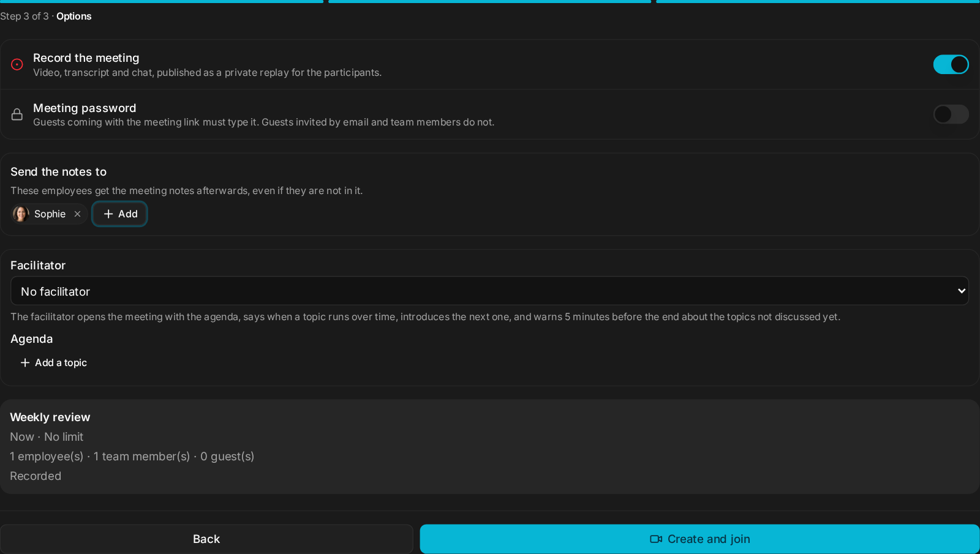Click Sophie's avatar picture
This screenshot has height=554, width=980.
21,214
